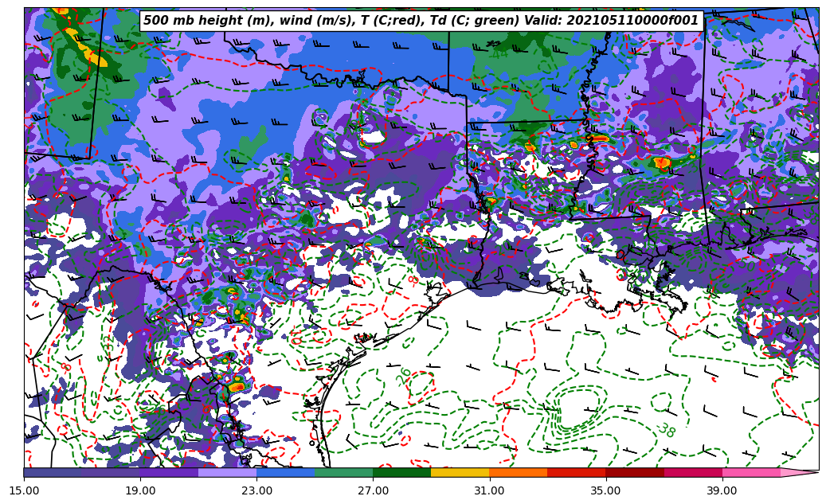
Task: Select the bright red colorbar segment before 35.00
Action: 577,472
